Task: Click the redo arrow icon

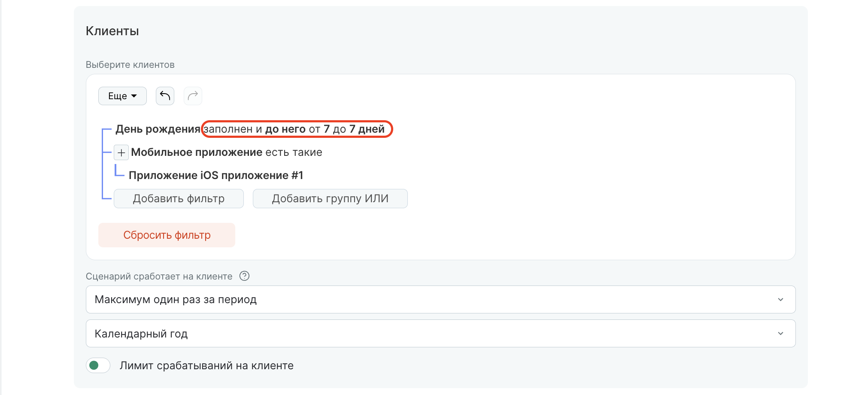Action: (193, 96)
